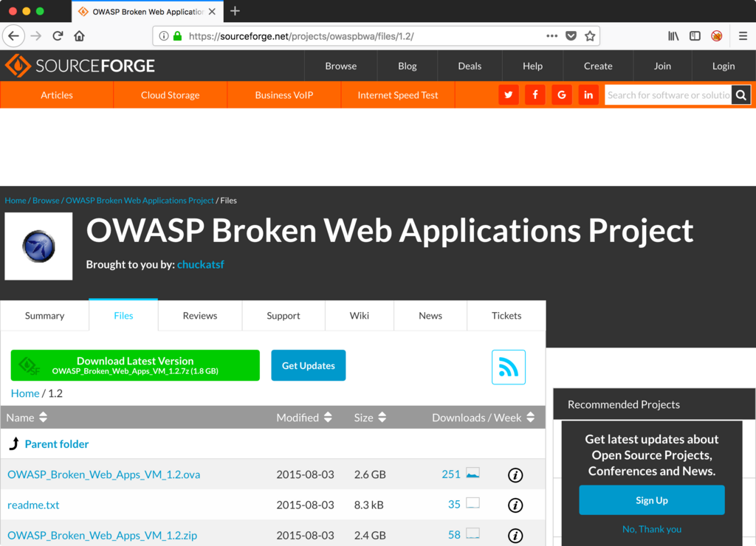
Task: Sort file list by Size
Action: [x=371, y=418]
